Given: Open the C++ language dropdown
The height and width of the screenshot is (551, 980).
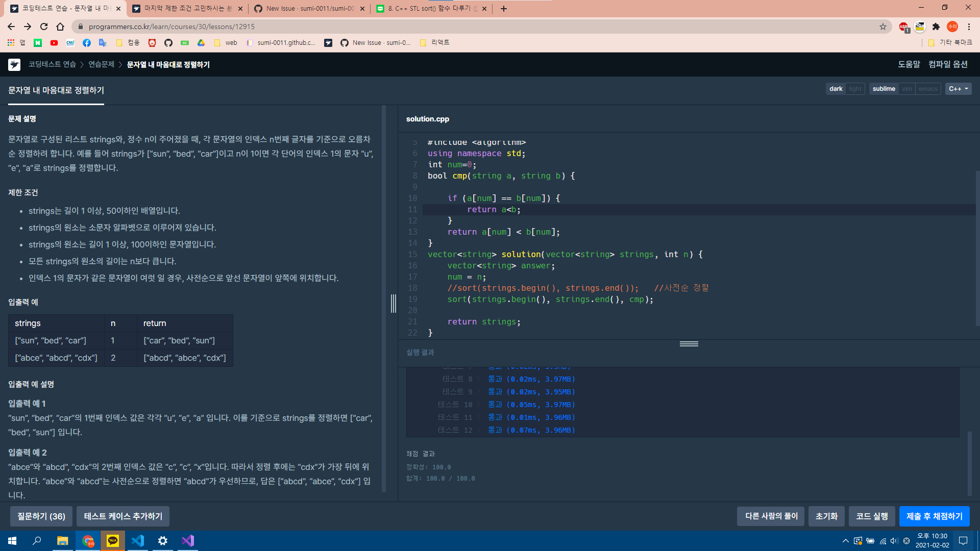Looking at the screenshot, I should click(x=958, y=89).
